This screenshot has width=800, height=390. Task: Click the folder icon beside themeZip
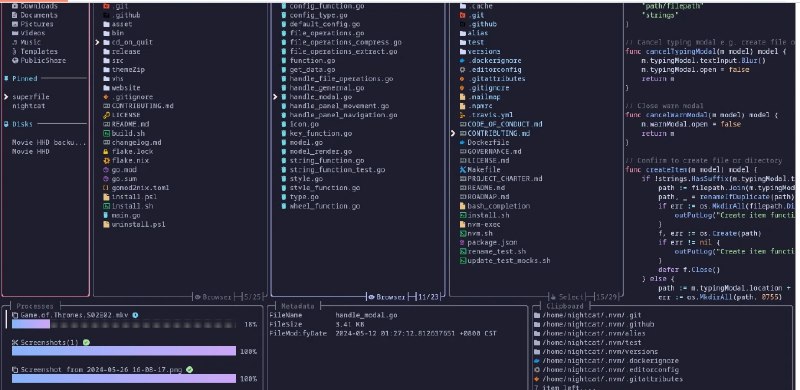pyautogui.click(x=106, y=69)
